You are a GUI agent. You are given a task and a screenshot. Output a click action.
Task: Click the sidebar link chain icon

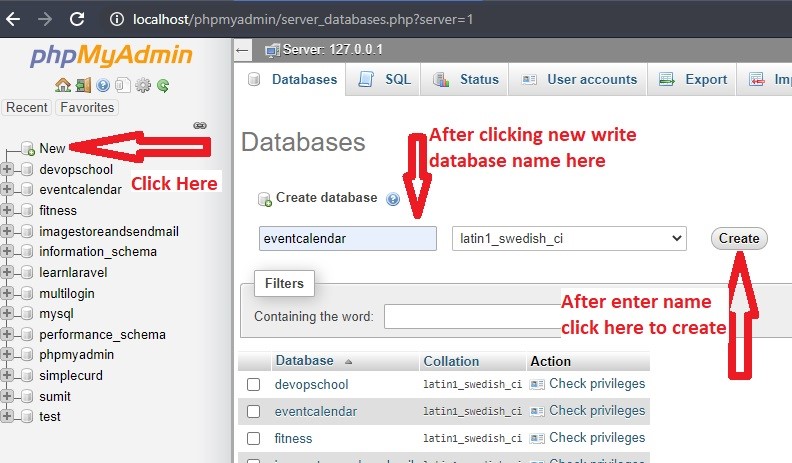[199, 126]
